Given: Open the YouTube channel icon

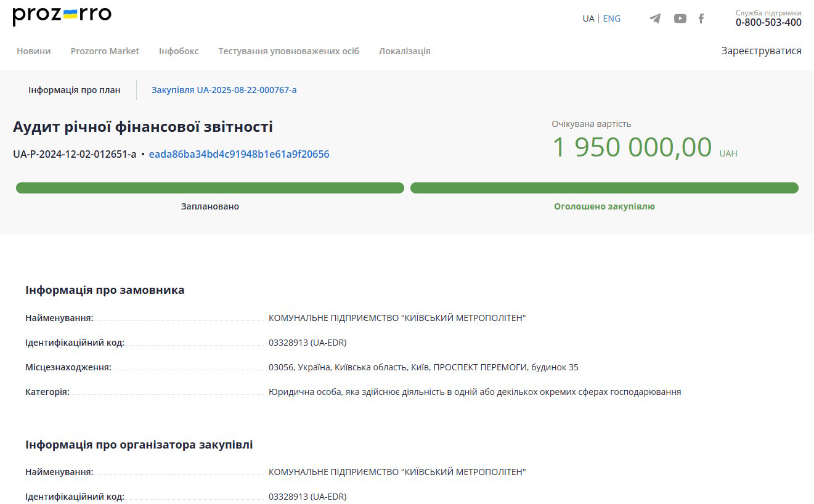Looking at the screenshot, I should [x=680, y=18].
